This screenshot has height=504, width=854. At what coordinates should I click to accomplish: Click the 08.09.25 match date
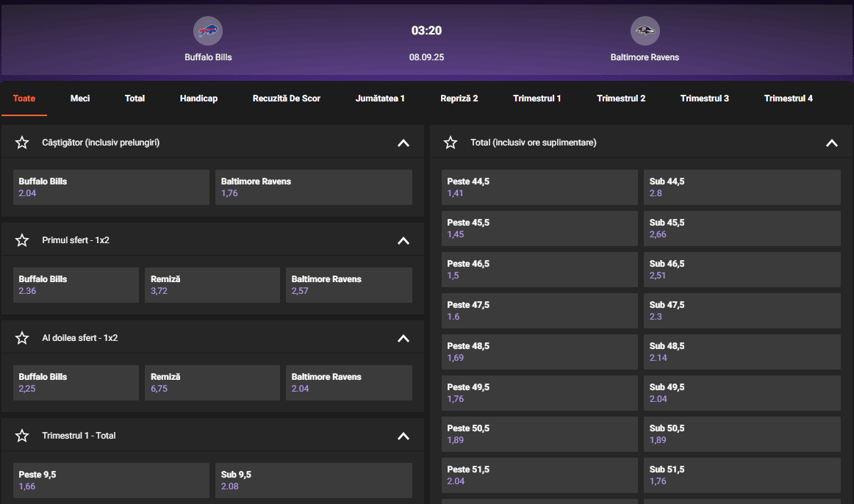(426, 57)
